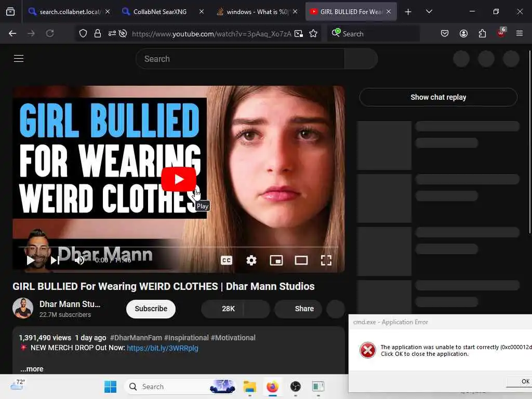The height and width of the screenshot is (399, 532).
Task: Open the uBlock Origin extension icon
Action: (501, 33)
